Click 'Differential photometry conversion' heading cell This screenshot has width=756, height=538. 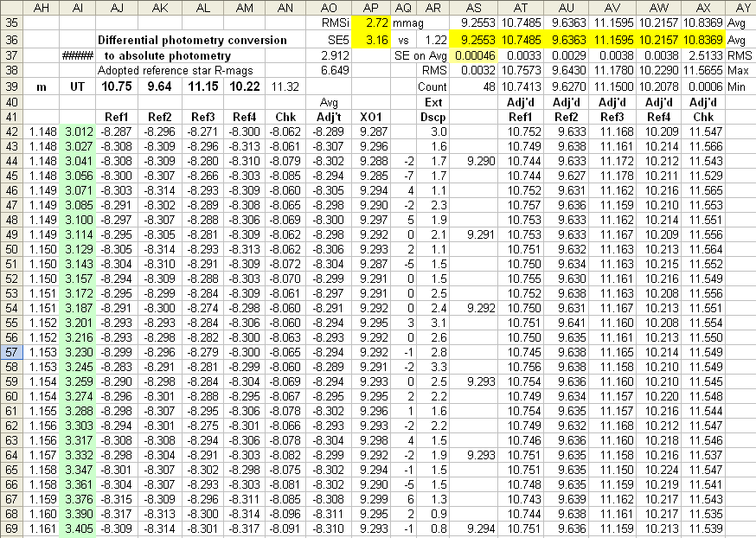coord(192,40)
